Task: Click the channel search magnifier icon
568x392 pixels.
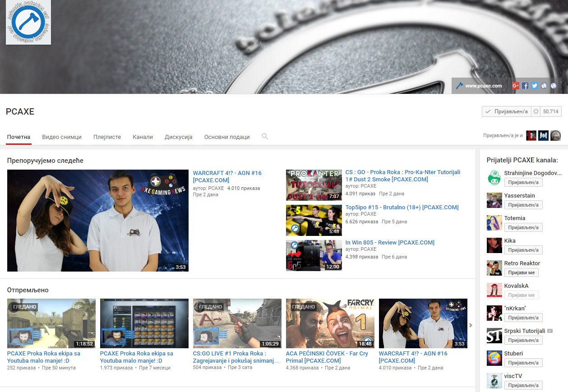Action: (265, 136)
